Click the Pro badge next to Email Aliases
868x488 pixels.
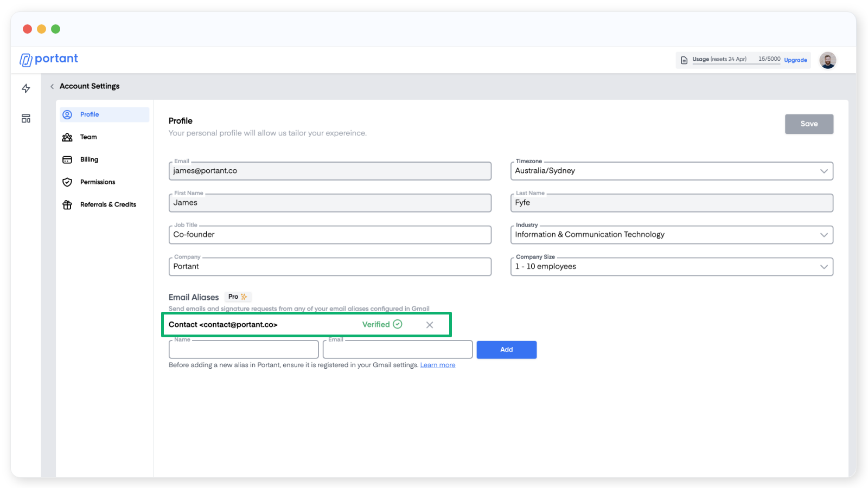click(x=238, y=297)
